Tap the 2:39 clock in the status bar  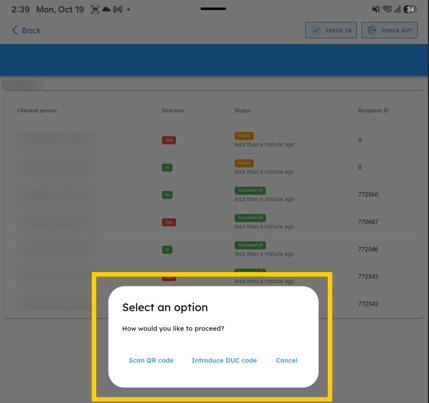point(20,9)
